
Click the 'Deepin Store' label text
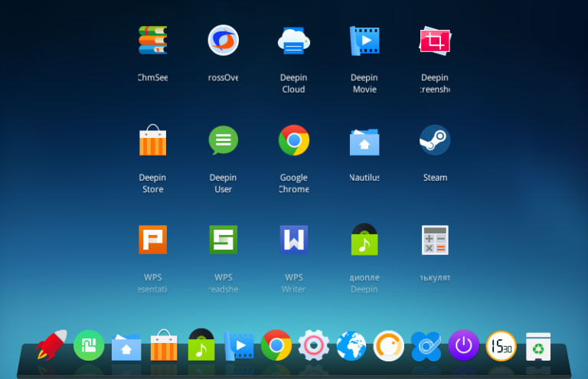click(152, 183)
